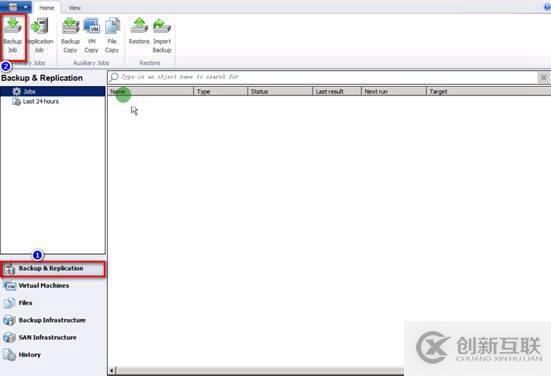Screen dimensions: 551x376
Task: Start a VM Copy job
Action: click(x=91, y=35)
